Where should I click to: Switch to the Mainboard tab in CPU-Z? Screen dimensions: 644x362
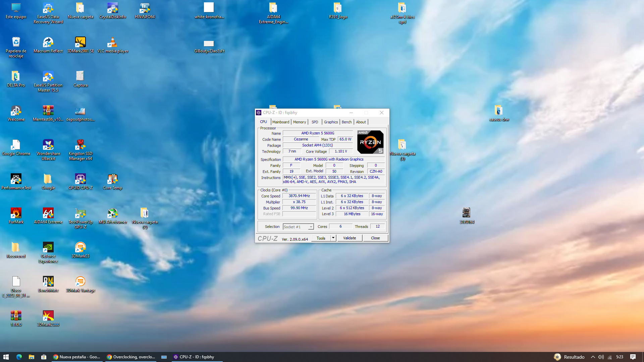click(x=281, y=122)
